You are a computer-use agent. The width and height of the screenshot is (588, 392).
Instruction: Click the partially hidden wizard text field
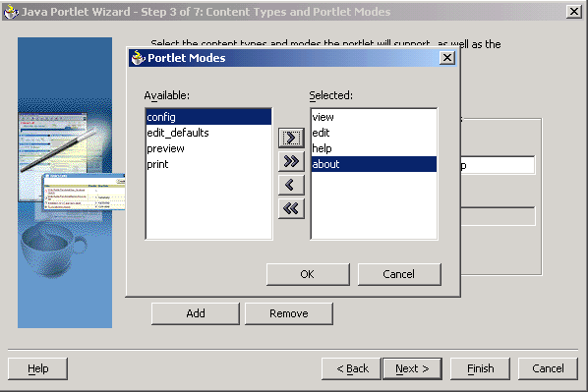pos(498,165)
